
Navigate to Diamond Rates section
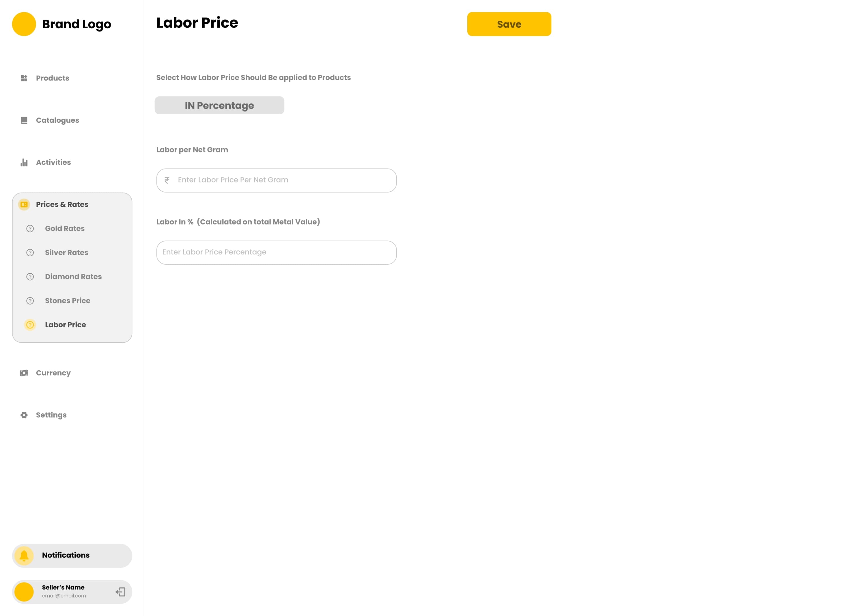pyautogui.click(x=73, y=277)
